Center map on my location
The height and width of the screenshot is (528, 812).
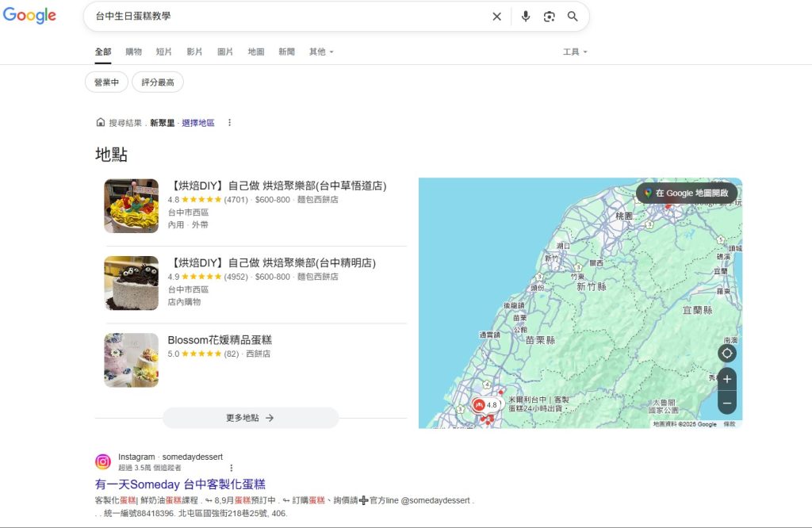[x=727, y=353]
